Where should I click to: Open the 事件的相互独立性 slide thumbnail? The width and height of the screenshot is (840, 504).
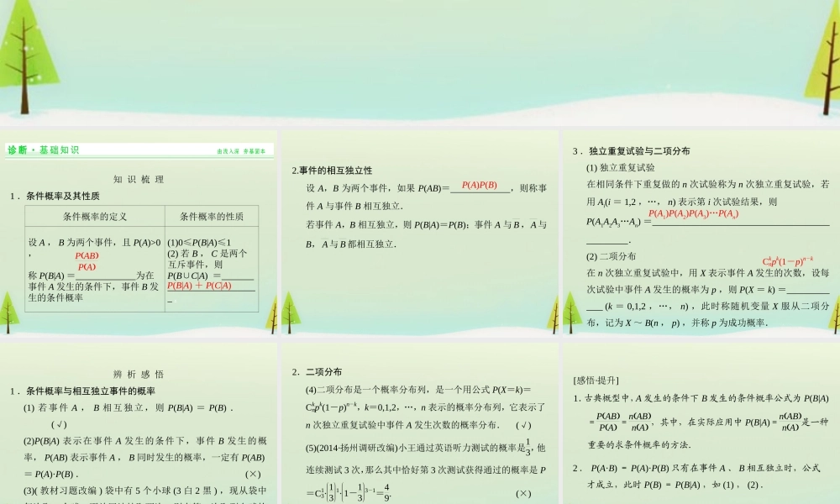point(419,232)
